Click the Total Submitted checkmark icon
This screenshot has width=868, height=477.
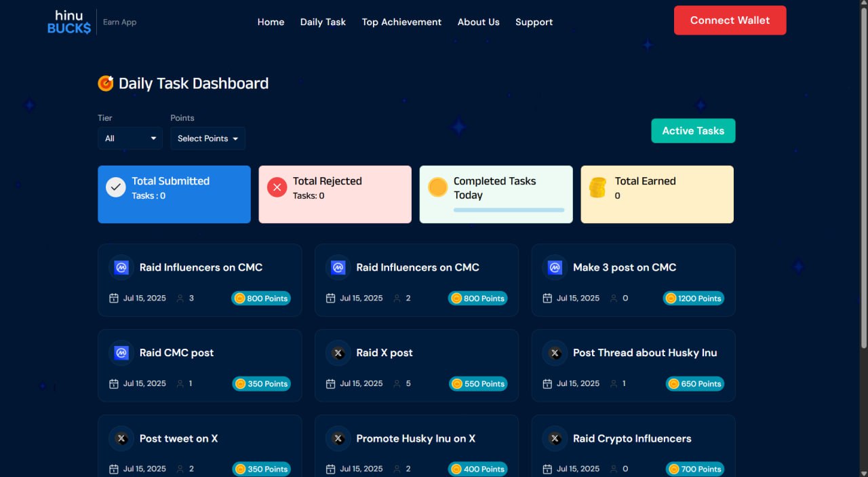116,187
